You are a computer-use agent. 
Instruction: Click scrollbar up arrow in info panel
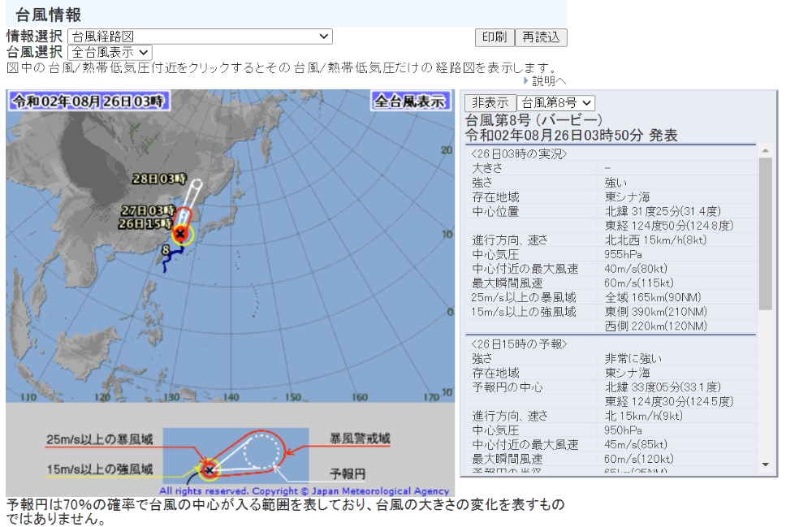[x=766, y=151]
